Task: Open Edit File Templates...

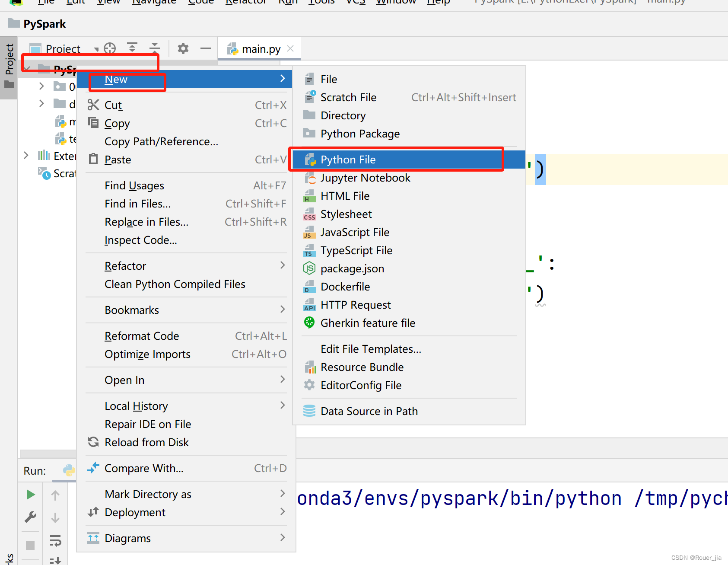Action: tap(409, 349)
